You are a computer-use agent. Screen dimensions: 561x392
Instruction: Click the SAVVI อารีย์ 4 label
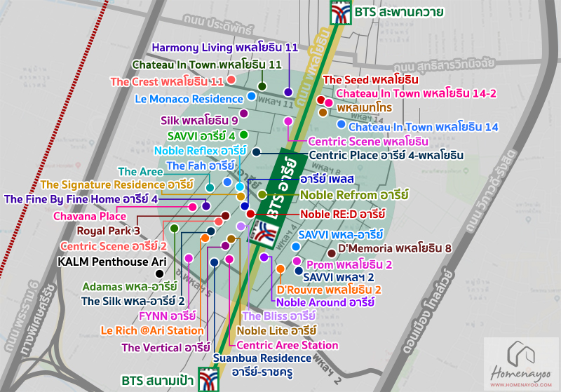pyautogui.click(x=201, y=136)
